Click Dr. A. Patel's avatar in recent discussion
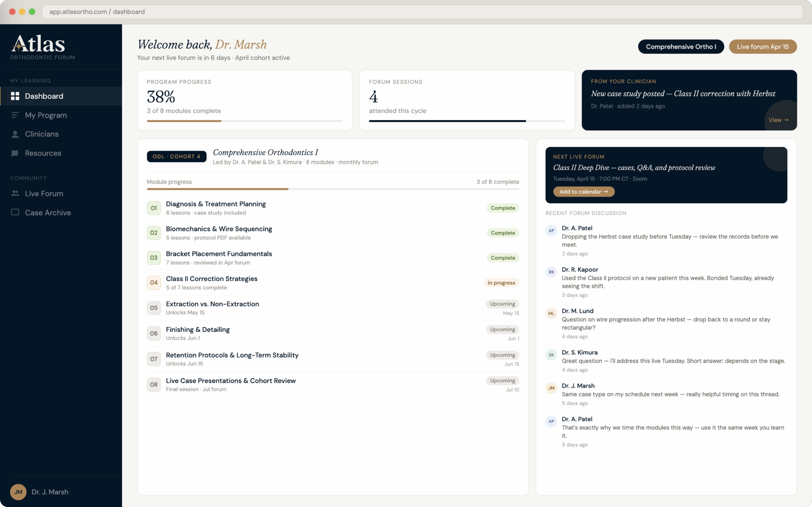The image size is (812, 507). [x=552, y=230]
